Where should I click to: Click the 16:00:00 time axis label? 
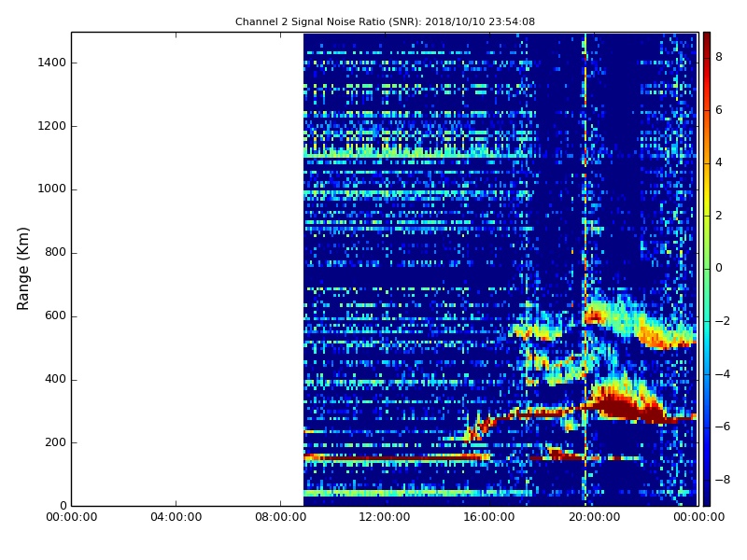coord(489,517)
